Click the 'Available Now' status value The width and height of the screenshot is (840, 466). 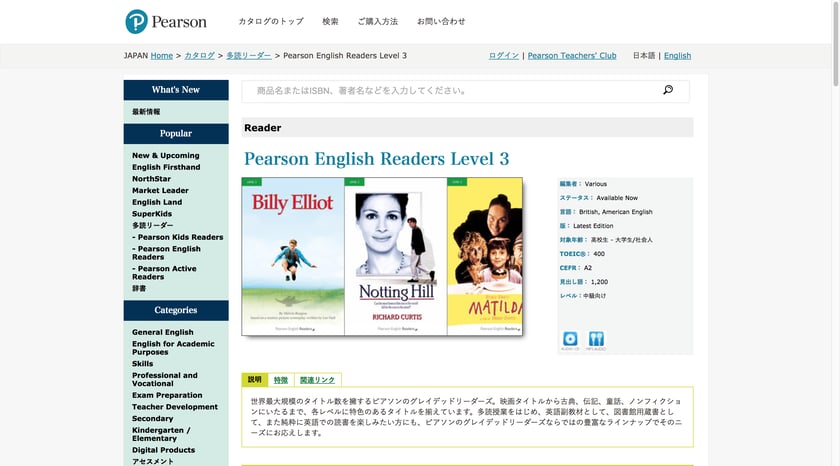[617, 198]
